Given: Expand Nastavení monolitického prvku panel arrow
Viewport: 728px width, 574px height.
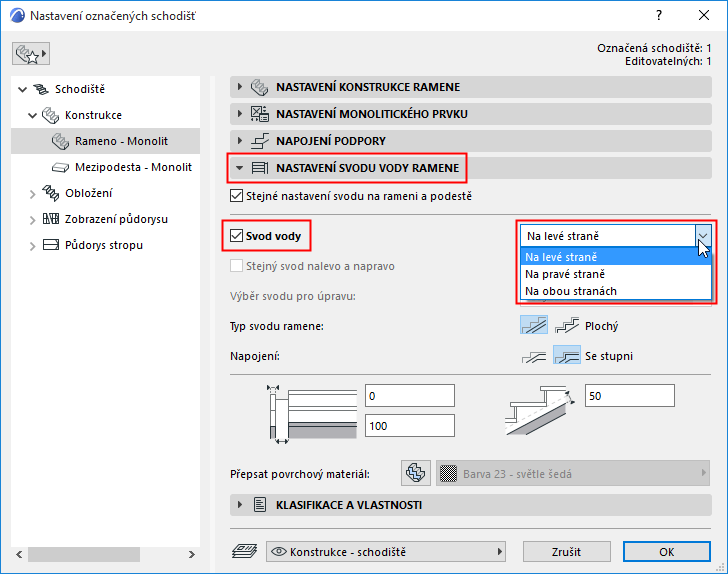Looking at the screenshot, I should [240, 114].
